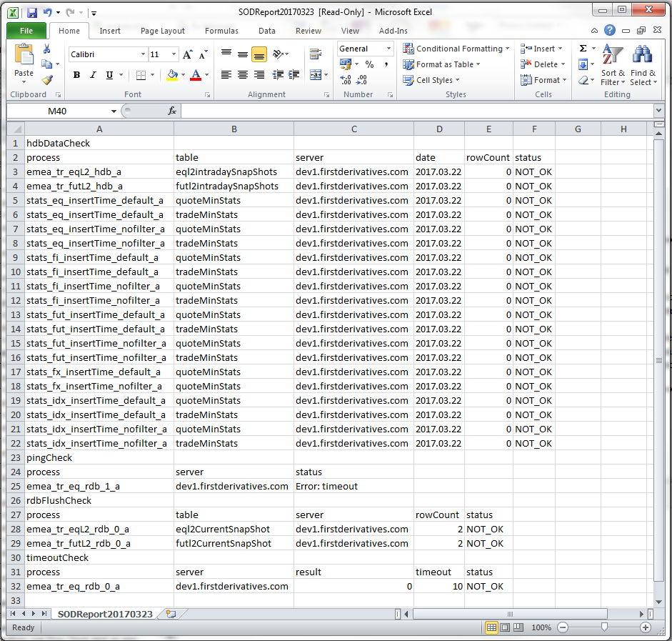Click the Percent Style icon

(x=369, y=64)
